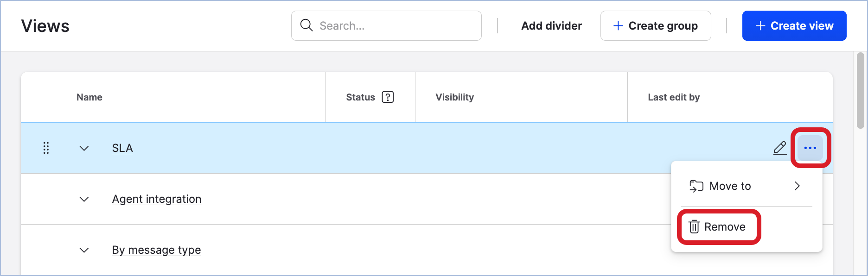This screenshot has width=868, height=276.
Task: Focus the Search views input field
Action: [x=394, y=26]
